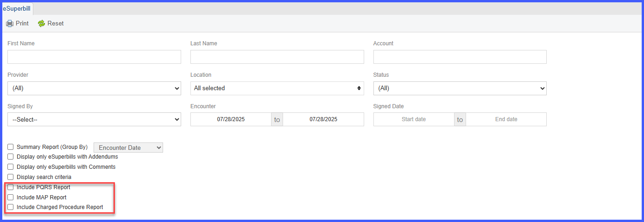The width and height of the screenshot is (644, 222).
Task: Enable Include PQRS Report checkbox
Action: (11, 187)
